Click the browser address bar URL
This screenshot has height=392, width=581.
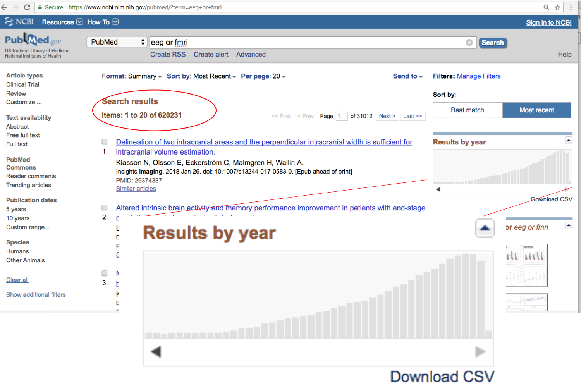point(145,7)
